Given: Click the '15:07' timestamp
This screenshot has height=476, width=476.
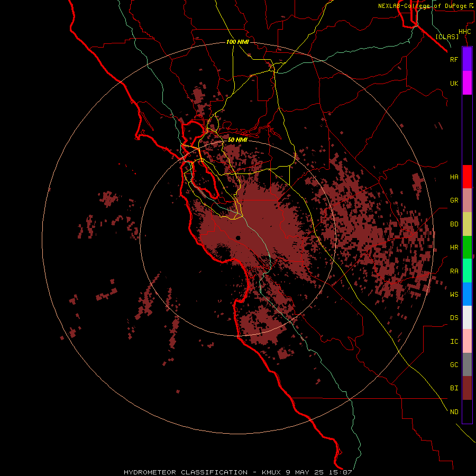Looking at the screenshot, I should (340, 472).
